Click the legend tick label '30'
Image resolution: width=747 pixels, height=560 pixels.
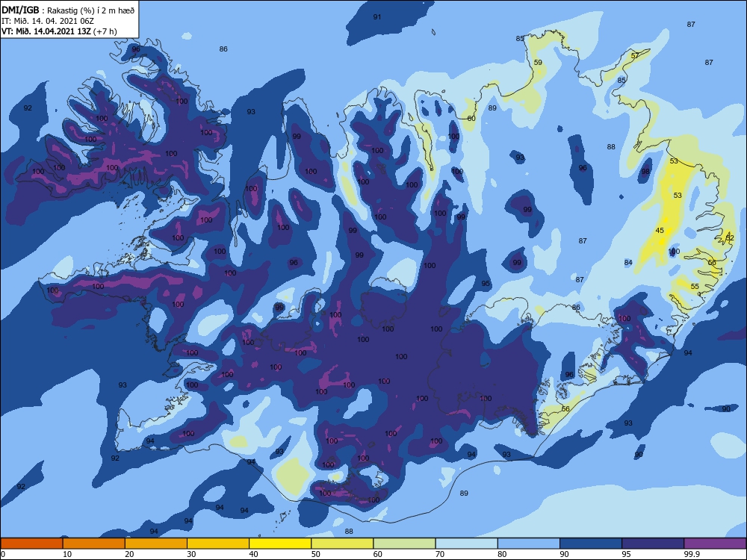click(x=191, y=554)
